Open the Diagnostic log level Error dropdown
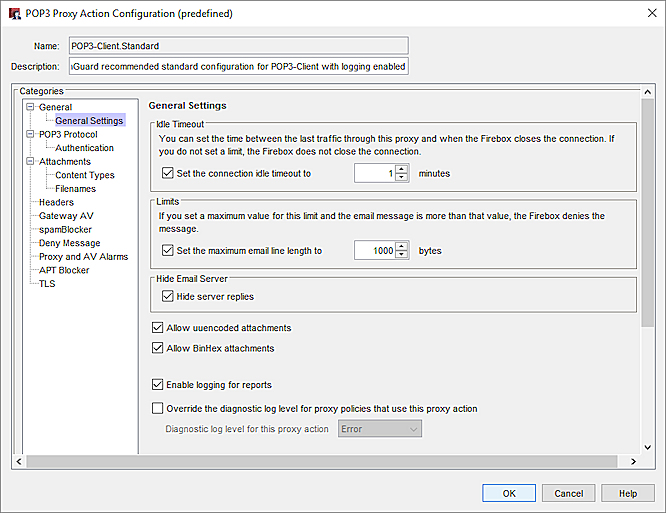The width and height of the screenshot is (666, 513). pyautogui.click(x=380, y=429)
